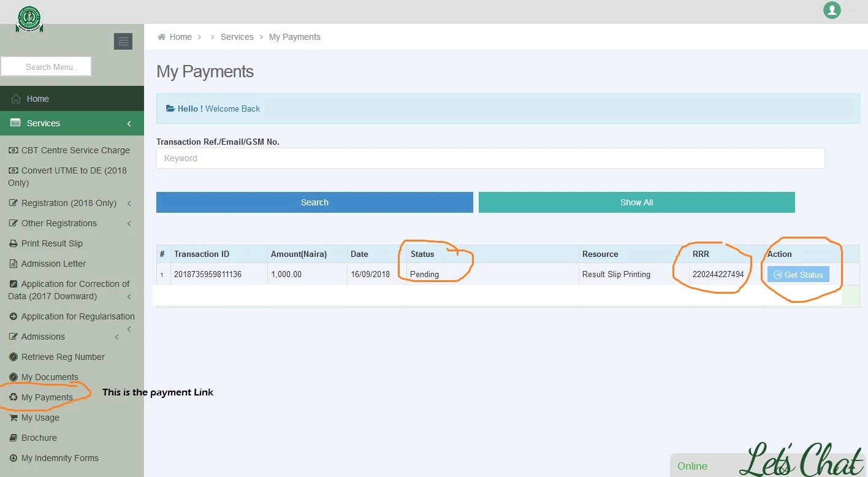Click the Show All button

636,202
